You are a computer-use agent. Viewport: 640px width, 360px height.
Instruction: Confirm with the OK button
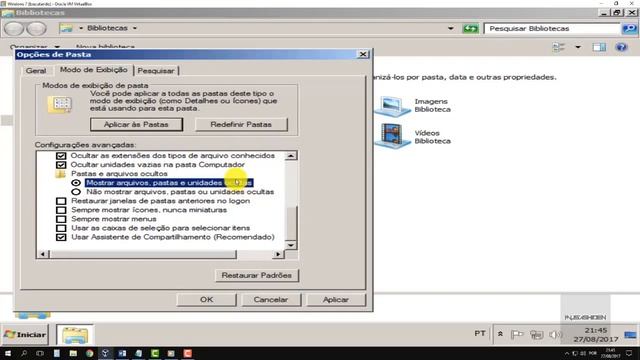[207, 300]
